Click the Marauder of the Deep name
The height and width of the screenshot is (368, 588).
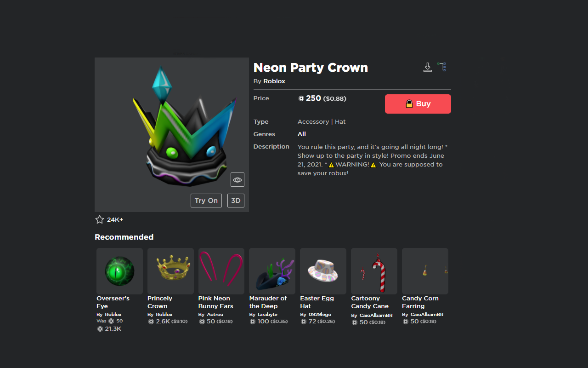(x=268, y=302)
